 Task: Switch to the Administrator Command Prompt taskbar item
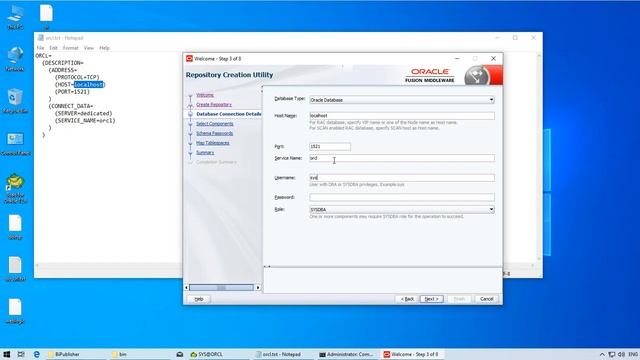[348, 354]
